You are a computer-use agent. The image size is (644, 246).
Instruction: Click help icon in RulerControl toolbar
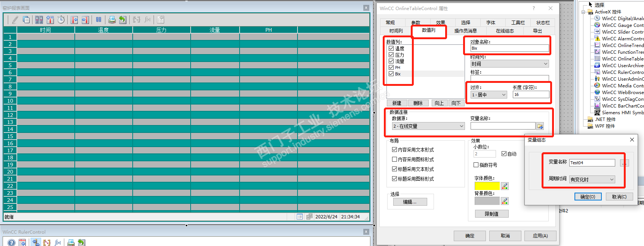tap(11, 243)
